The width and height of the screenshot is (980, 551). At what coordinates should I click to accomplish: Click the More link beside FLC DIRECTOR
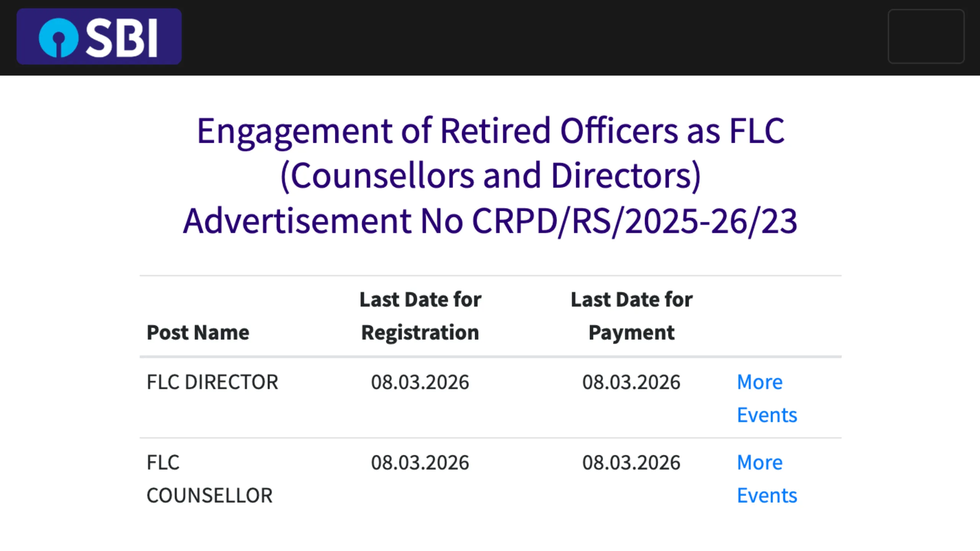759,382
